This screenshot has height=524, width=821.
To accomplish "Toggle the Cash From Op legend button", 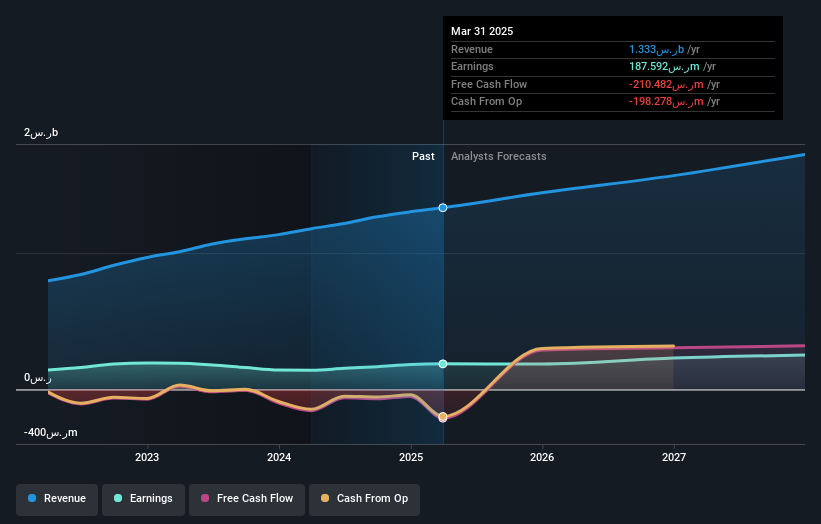I will point(364,499).
